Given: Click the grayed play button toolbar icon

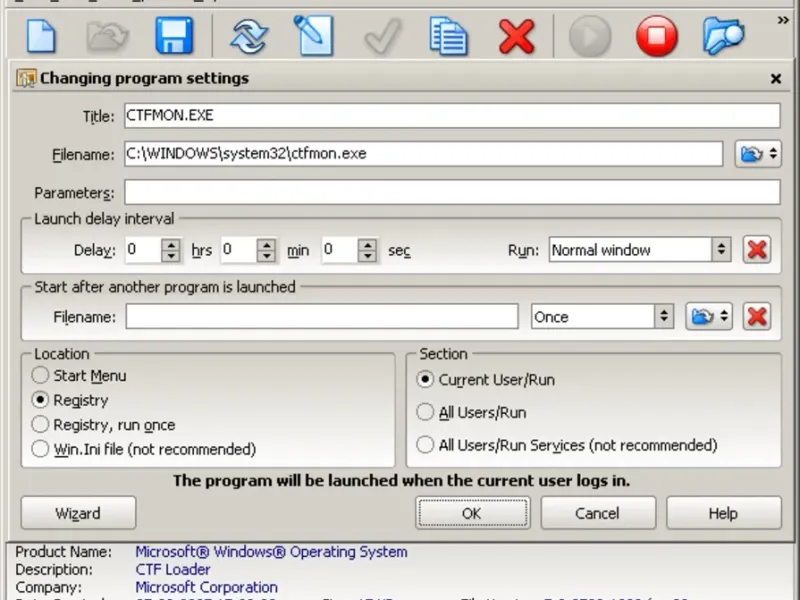Looking at the screenshot, I should point(590,36).
